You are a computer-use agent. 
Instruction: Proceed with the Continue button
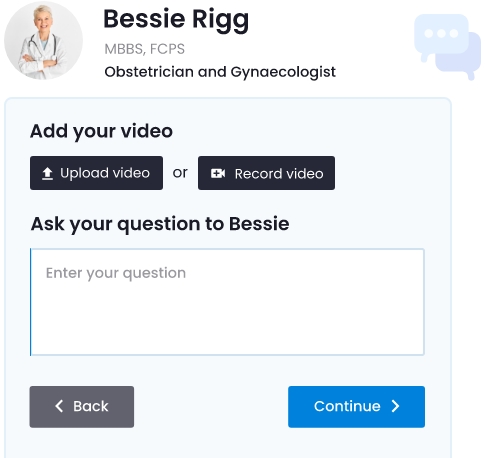pyautogui.click(x=356, y=407)
